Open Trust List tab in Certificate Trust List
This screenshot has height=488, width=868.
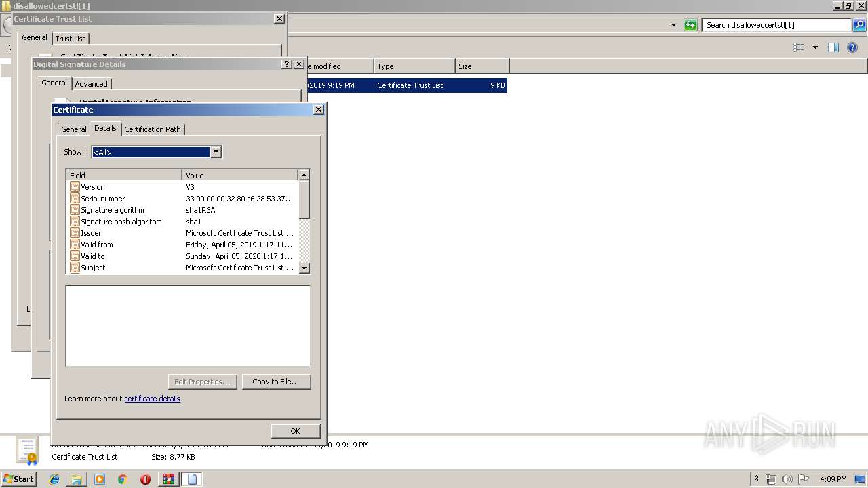tap(71, 39)
